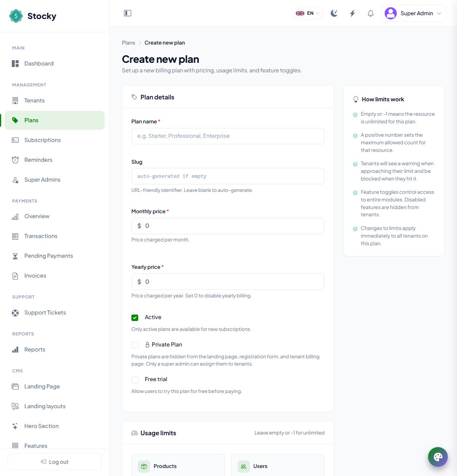Click the Invoices document icon
This screenshot has height=476, width=457.
coord(15,276)
